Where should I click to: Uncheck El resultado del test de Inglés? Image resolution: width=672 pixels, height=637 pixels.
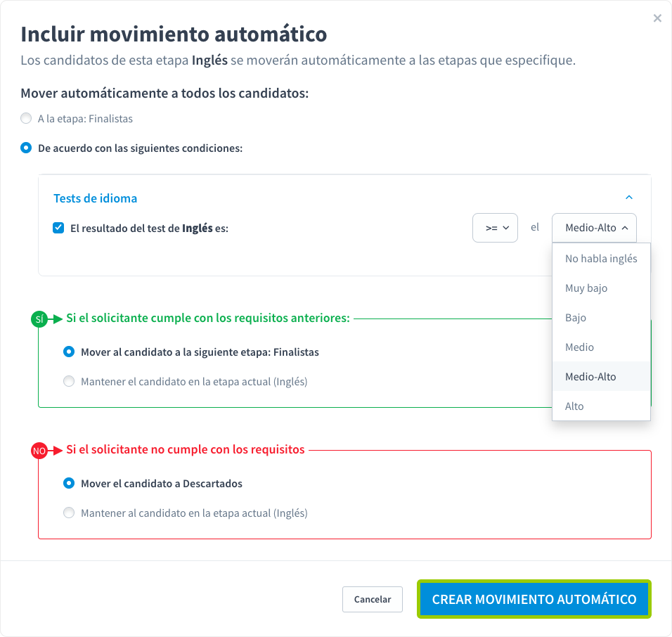tap(58, 227)
